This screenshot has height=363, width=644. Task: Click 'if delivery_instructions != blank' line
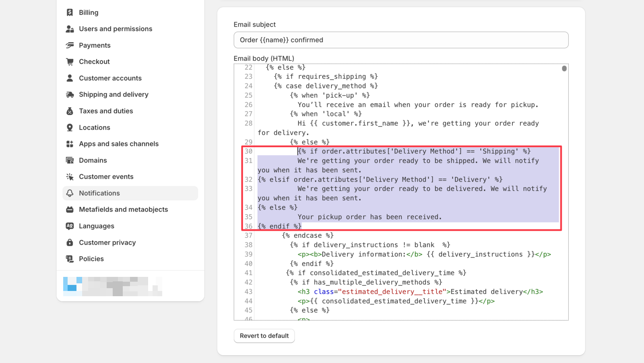point(370,245)
